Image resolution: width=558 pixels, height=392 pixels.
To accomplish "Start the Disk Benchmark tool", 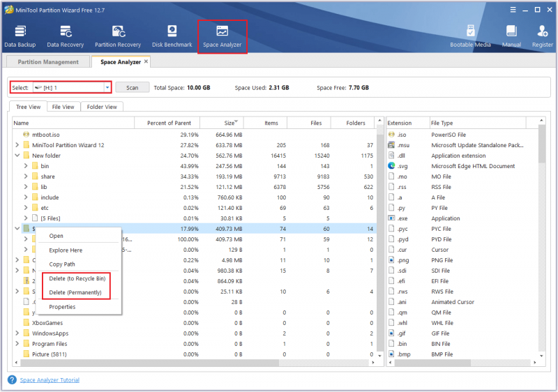I will tap(172, 36).
